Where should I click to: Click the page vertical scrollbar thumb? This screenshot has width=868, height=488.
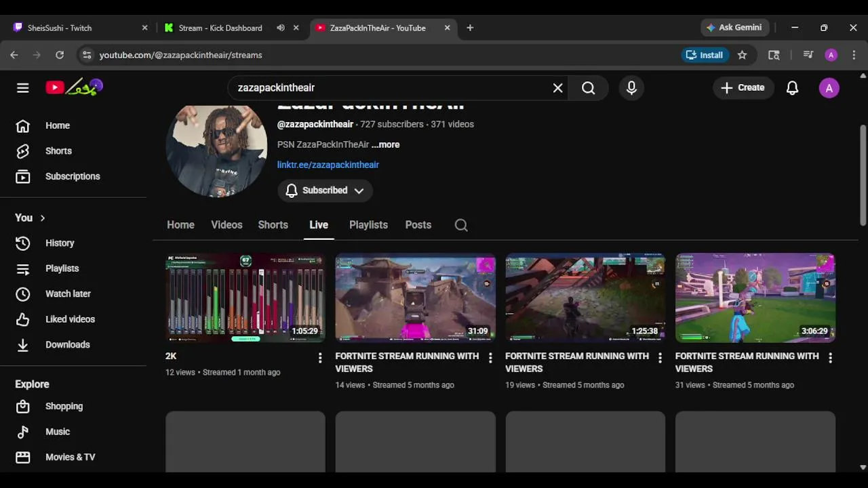863,175
